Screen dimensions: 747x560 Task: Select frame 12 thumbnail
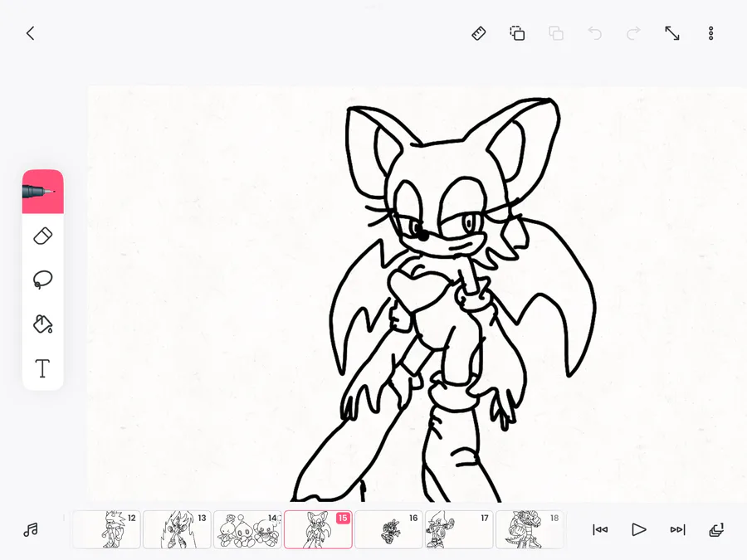click(106, 529)
